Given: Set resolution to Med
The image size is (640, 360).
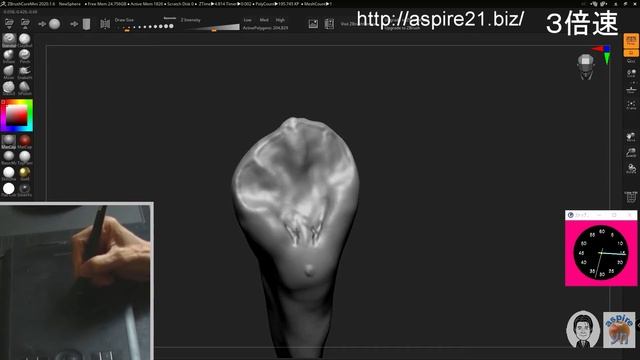Looking at the screenshot, I should [x=264, y=20].
